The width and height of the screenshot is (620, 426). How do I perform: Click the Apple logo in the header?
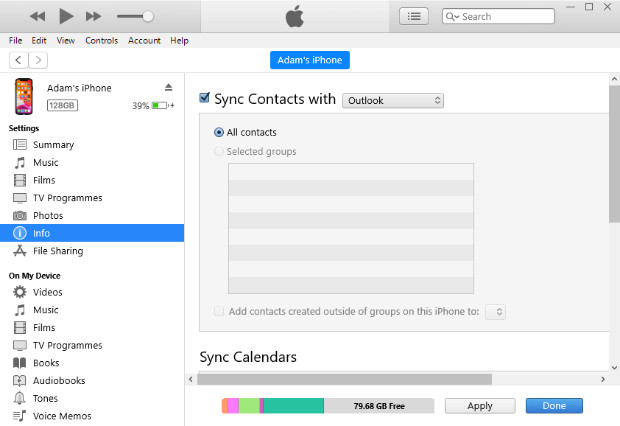tap(295, 17)
